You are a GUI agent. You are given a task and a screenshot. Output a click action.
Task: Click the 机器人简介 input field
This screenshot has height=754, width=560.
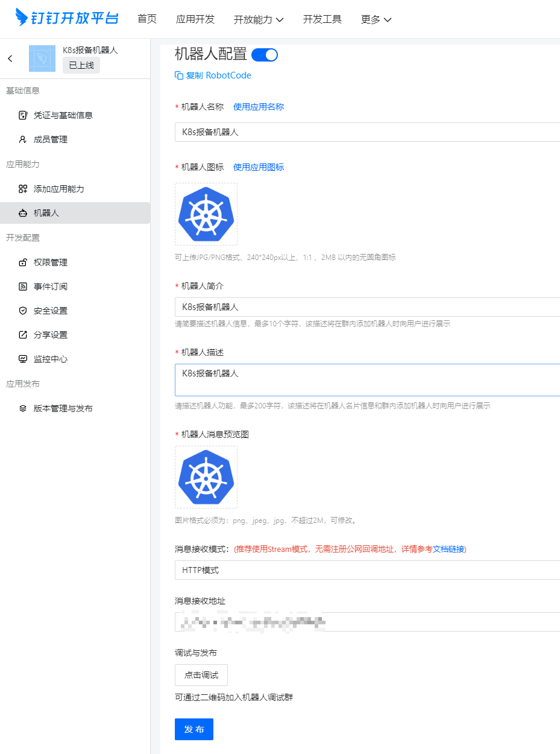coord(367,307)
